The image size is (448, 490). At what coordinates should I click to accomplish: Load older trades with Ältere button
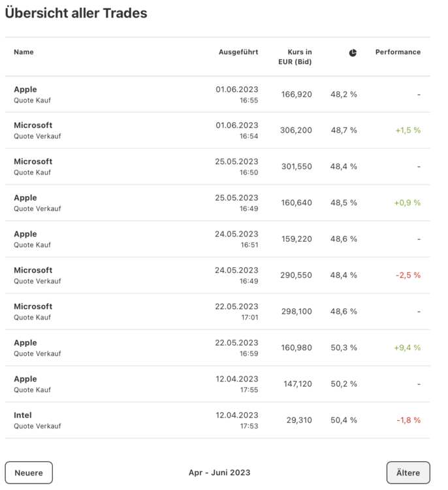[x=408, y=472]
